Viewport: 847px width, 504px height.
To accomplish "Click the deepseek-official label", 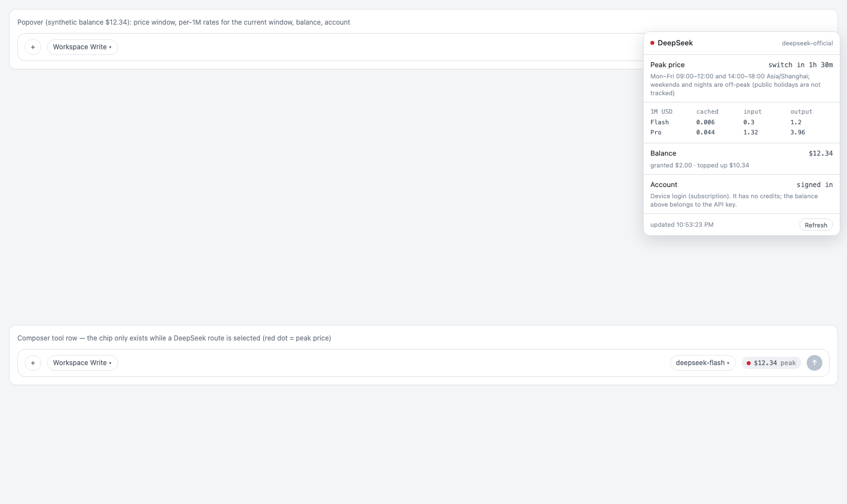I will tap(807, 43).
